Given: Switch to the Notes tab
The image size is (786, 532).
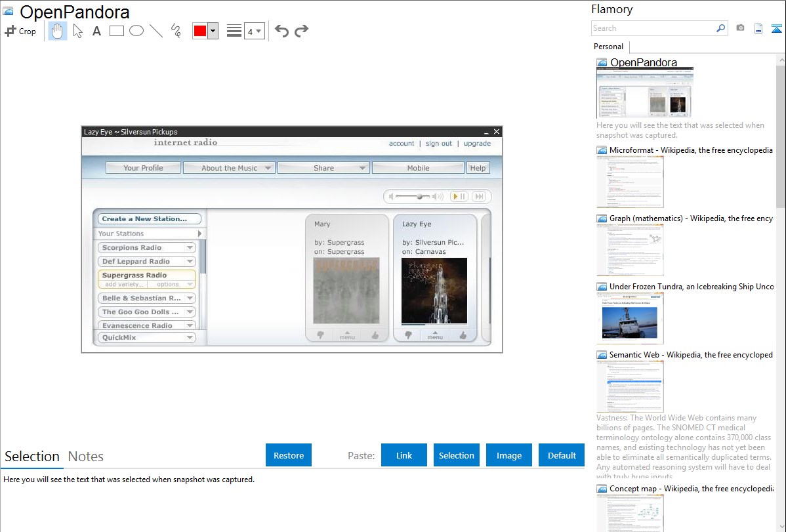Looking at the screenshot, I should tap(86, 457).
